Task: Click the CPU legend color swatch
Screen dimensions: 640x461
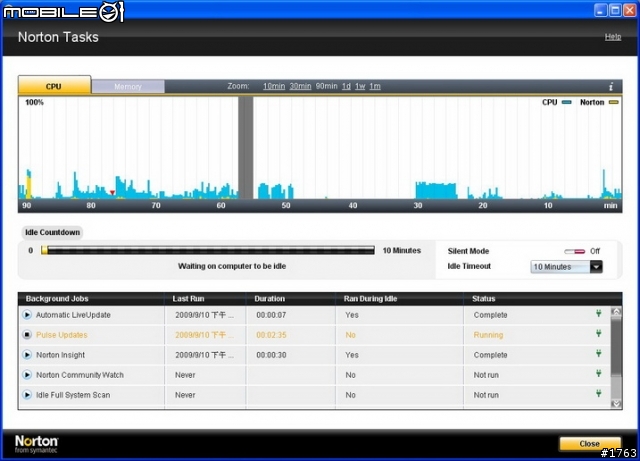Action: pos(567,102)
